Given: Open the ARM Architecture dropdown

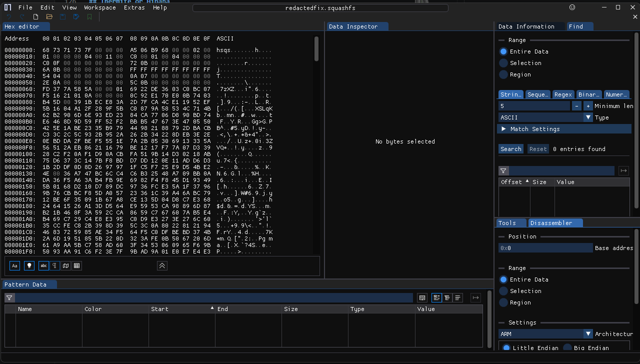Looking at the screenshot, I should pyautogui.click(x=545, y=334).
